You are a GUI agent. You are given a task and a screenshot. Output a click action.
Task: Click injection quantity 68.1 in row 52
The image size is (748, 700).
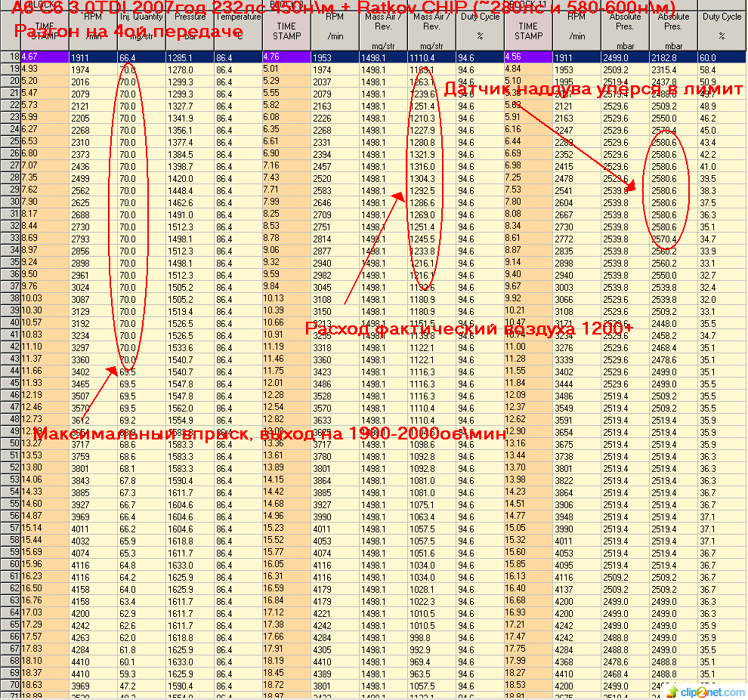(x=142, y=469)
